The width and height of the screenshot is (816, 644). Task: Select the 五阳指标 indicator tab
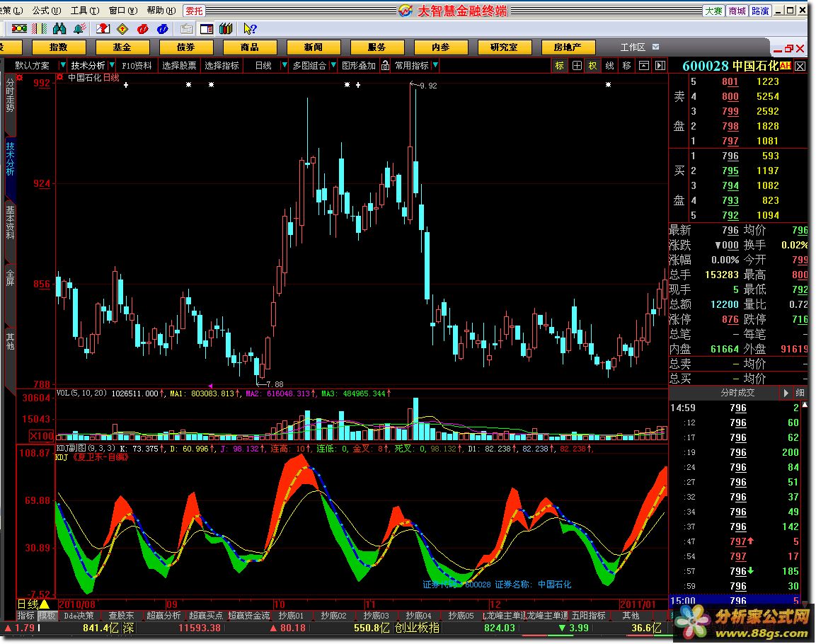[589, 616]
